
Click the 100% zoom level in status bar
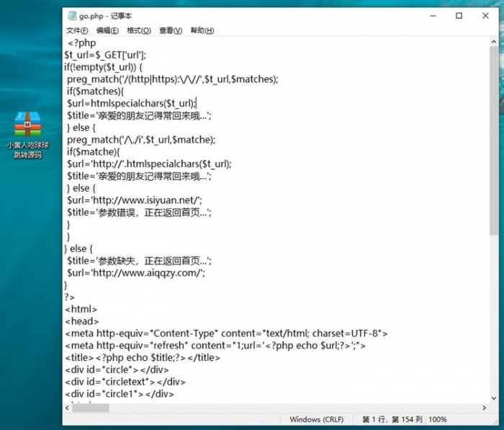(x=437, y=419)
